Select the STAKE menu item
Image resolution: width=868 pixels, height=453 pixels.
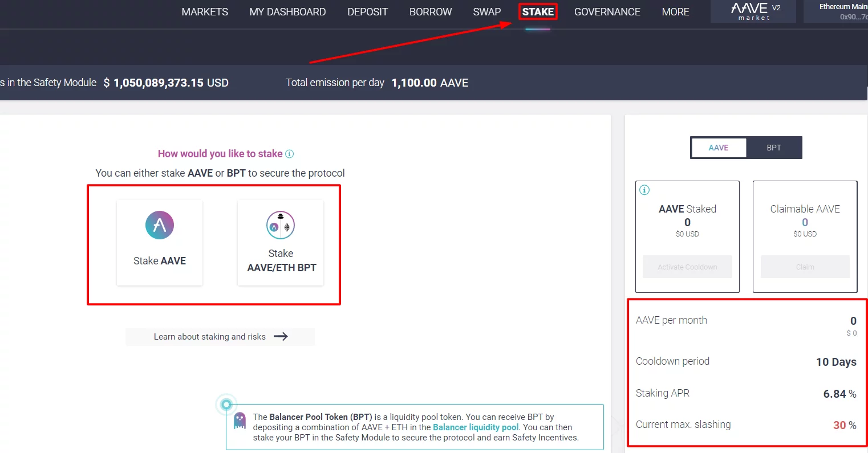(538, 12)
